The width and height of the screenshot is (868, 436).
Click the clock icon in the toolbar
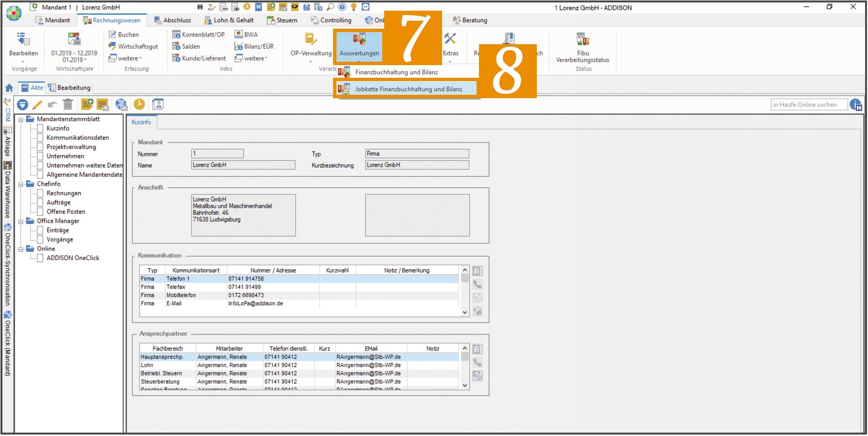(139, 104)
